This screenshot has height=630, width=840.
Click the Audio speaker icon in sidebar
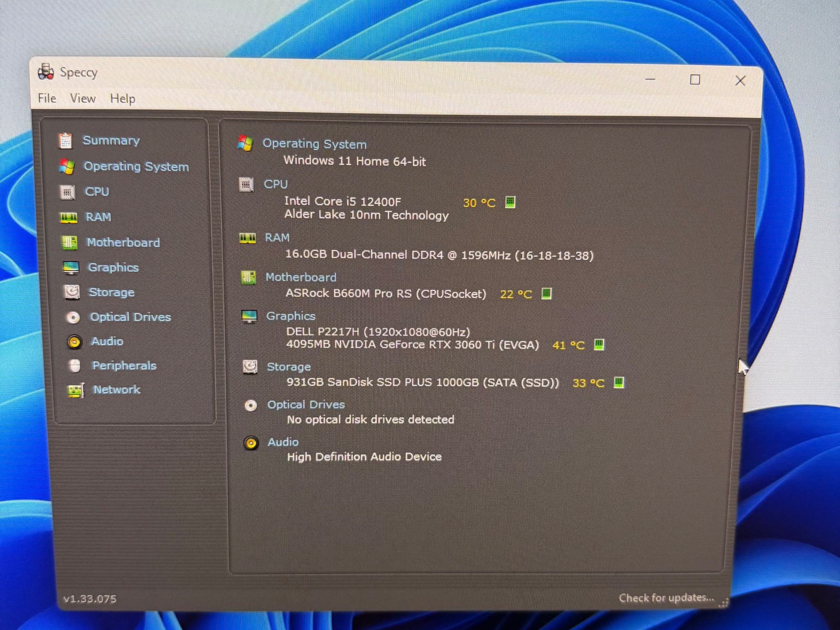pos(75,342)
